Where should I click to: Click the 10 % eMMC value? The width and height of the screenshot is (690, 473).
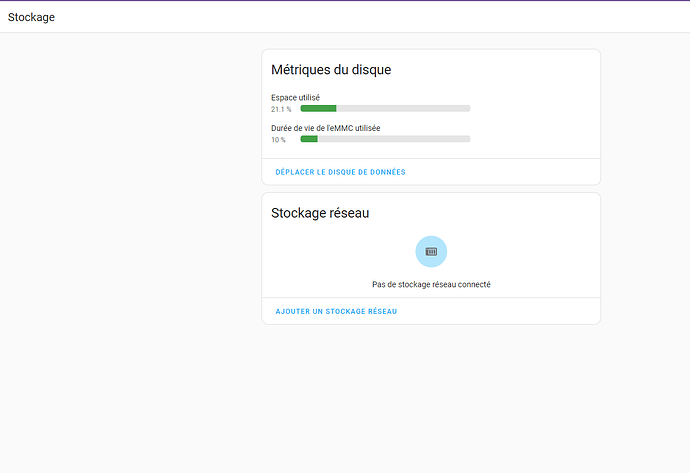coord(278,140)
